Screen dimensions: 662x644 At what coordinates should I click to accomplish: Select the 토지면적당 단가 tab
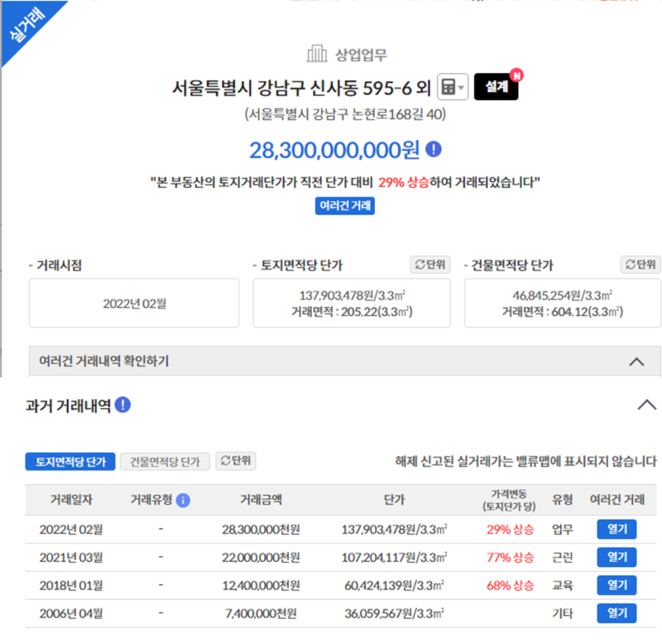(x=70, y=462)
